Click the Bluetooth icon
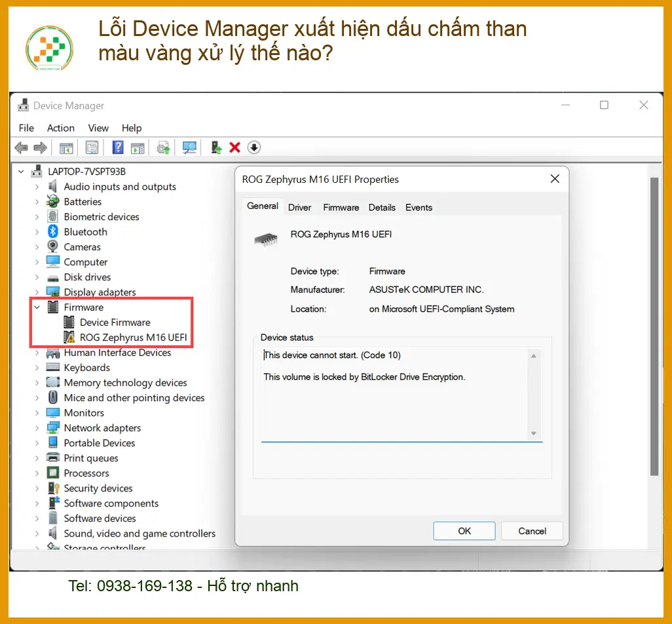This screenshot has height=624, width=672. (52, 231)
